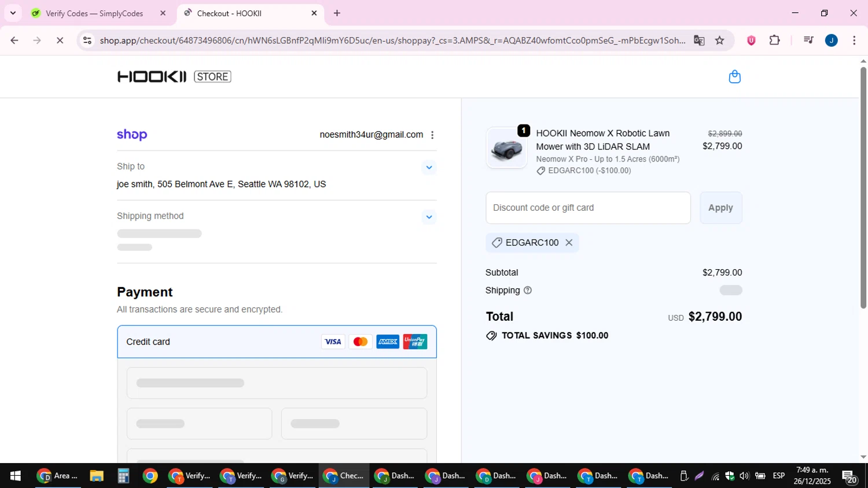Switch to the Verify Codes — SimplyCodes tab

[94, 13]
